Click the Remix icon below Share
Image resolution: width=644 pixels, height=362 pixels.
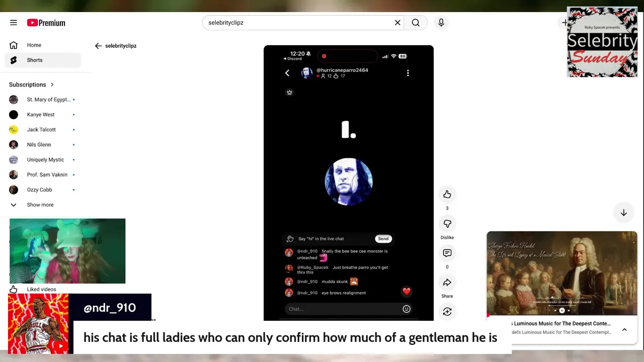pos(447,312)
